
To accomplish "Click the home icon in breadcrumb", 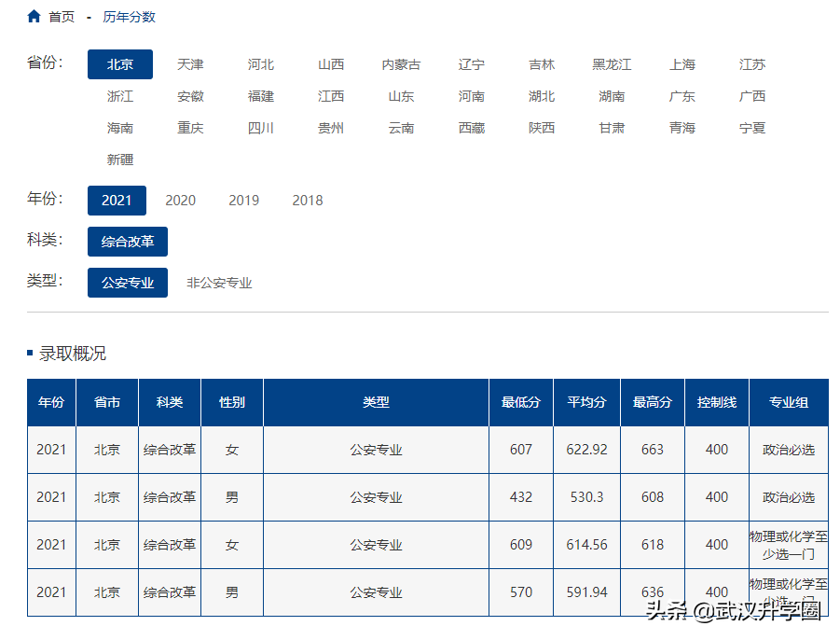I will coord(34,17).
